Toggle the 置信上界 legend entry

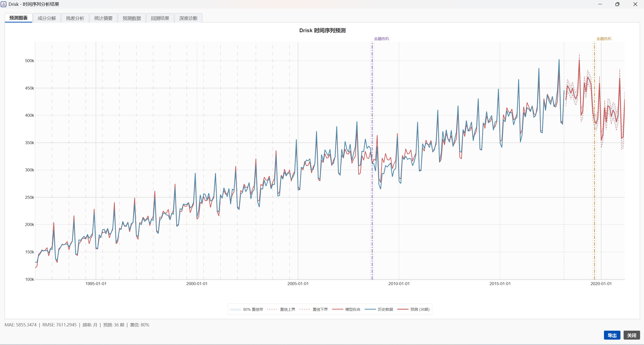281,309
